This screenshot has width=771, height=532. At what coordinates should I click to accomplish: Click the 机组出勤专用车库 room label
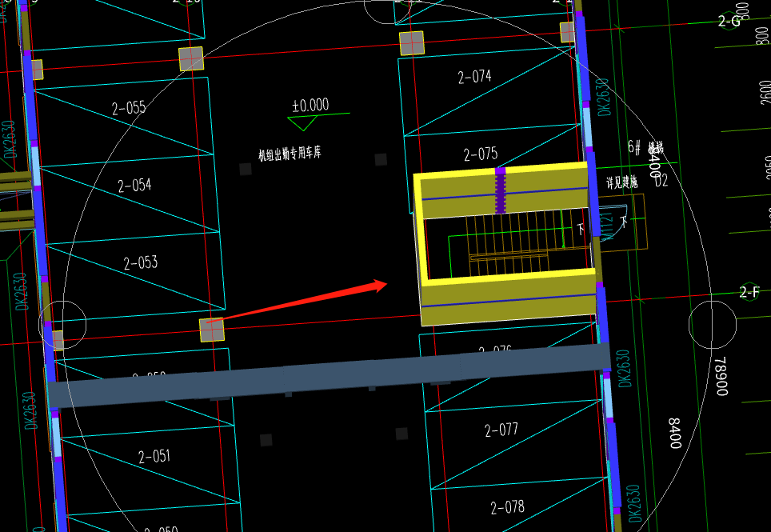tap(290, 154)
